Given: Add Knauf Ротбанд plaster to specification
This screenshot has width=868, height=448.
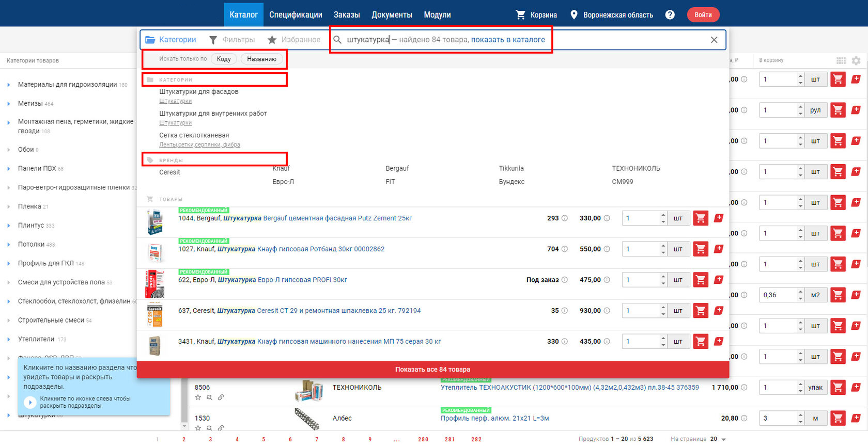Looking at the screenshot, I should pos(719,249).
